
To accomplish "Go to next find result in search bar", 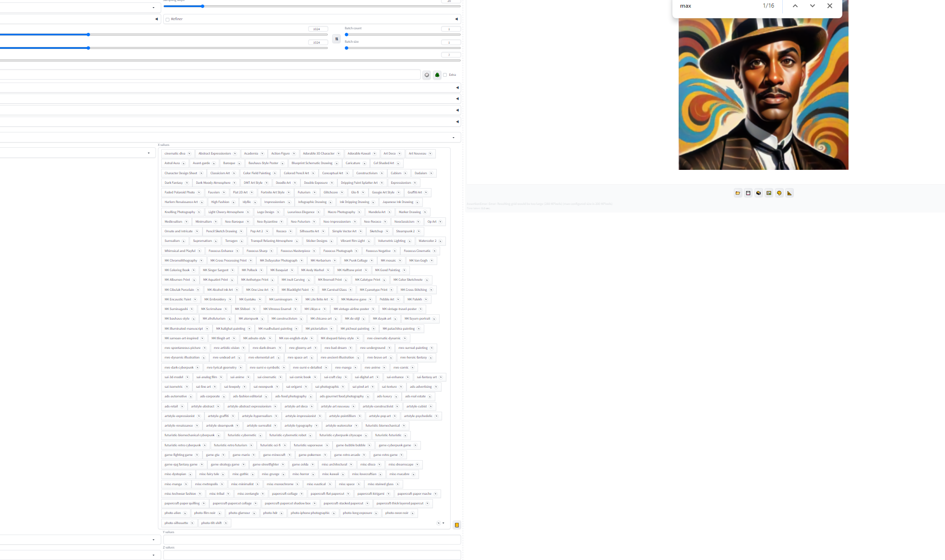I will click(812, 6).
